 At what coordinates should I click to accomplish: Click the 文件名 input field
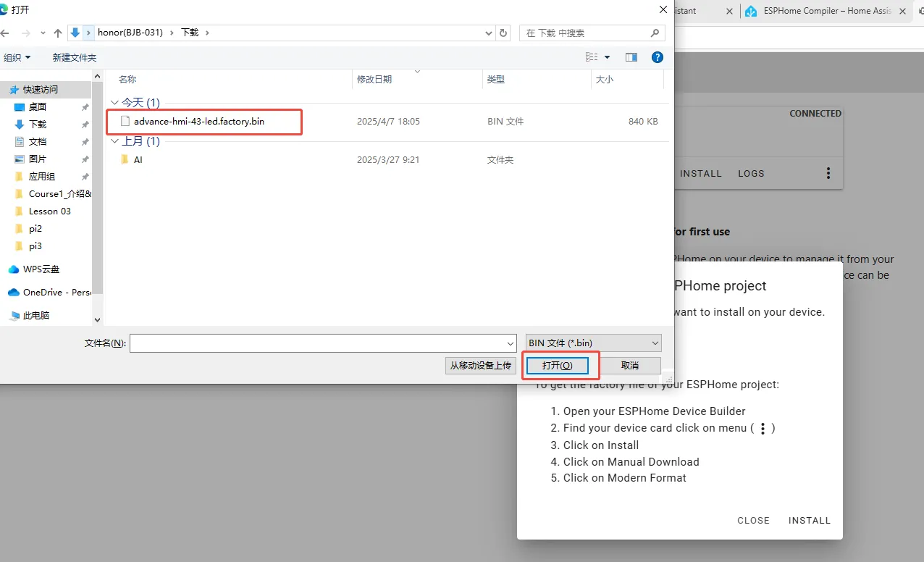click(x=322, y=343)
